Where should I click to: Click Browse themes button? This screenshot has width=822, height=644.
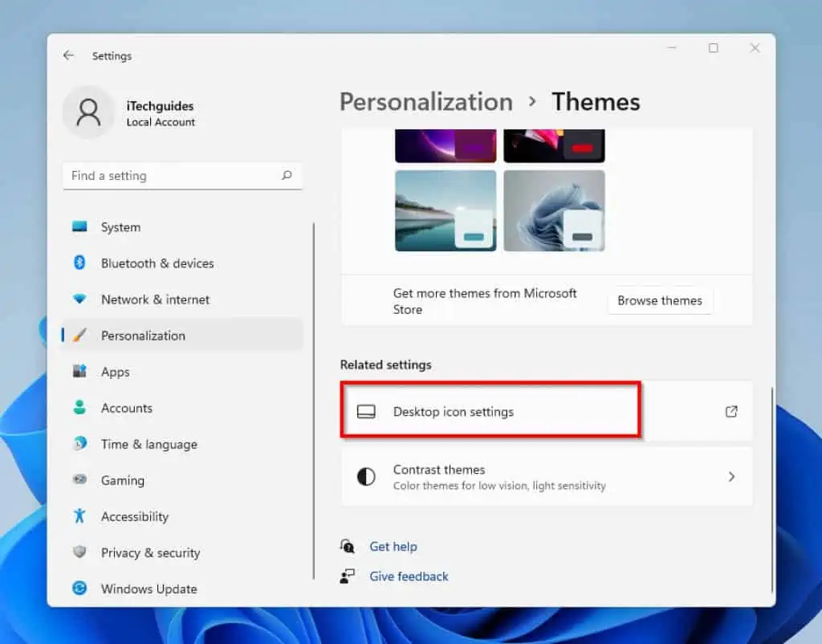[x=660, y=300]
